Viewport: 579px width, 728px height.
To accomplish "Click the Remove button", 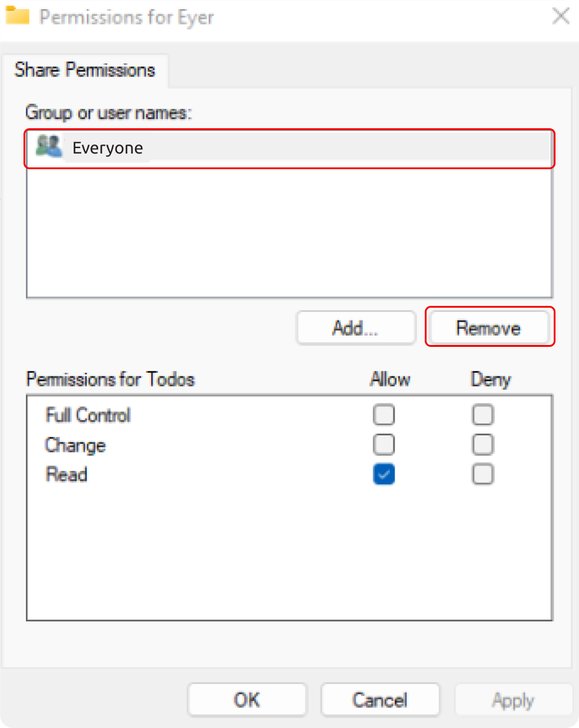I will tap(490, 328).
